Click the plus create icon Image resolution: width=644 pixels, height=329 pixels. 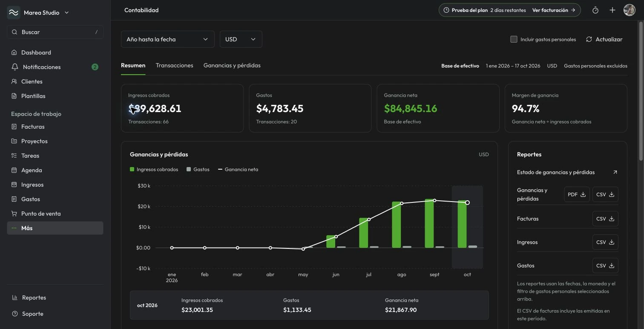(612, 10)
